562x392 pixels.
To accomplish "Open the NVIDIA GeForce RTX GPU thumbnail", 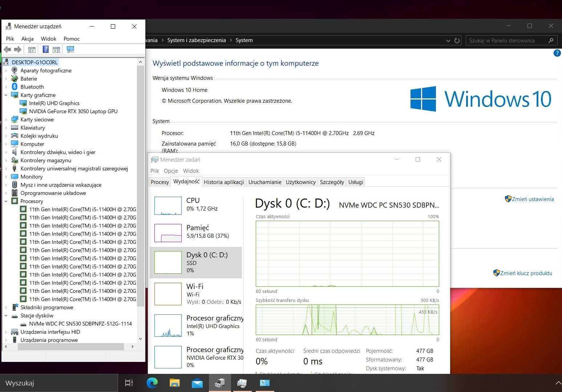I will (x=168, y=357).
